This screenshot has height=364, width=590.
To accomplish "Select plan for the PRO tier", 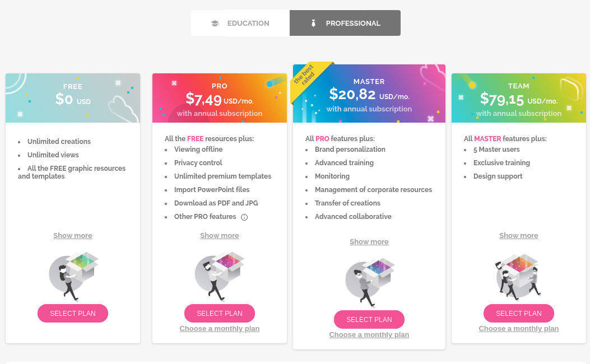I will pyautogui.click(x=219, y=313).
